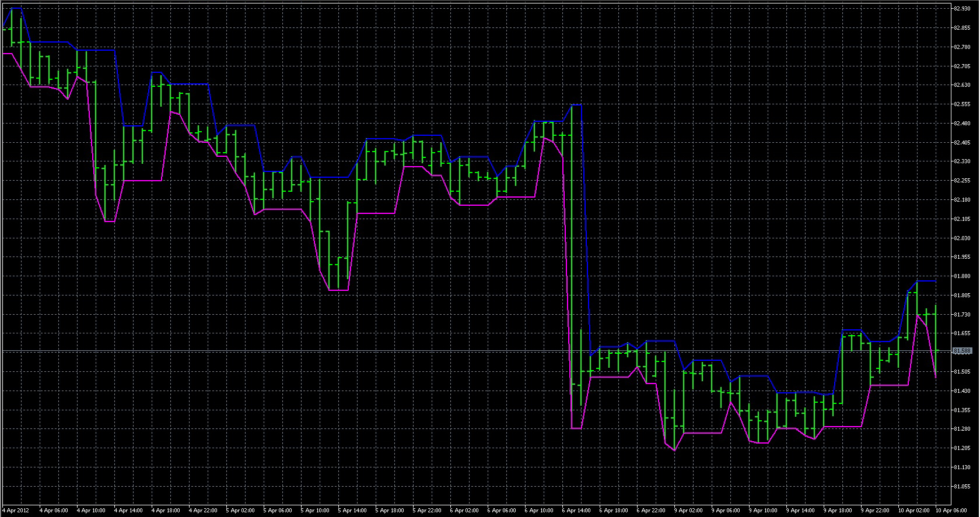Select the 81.505 price axis label
Viewport: 980px width, 517px height.
pos(963,372)
